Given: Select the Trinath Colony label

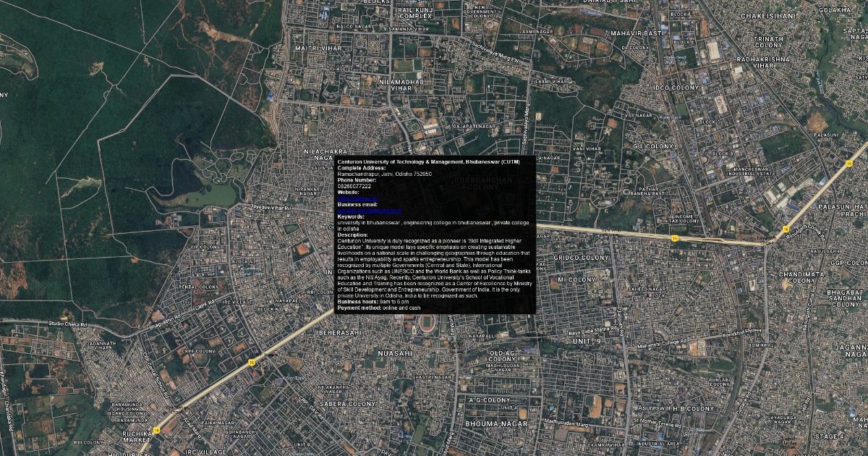Looking at the screenshot, I should 769,42.
